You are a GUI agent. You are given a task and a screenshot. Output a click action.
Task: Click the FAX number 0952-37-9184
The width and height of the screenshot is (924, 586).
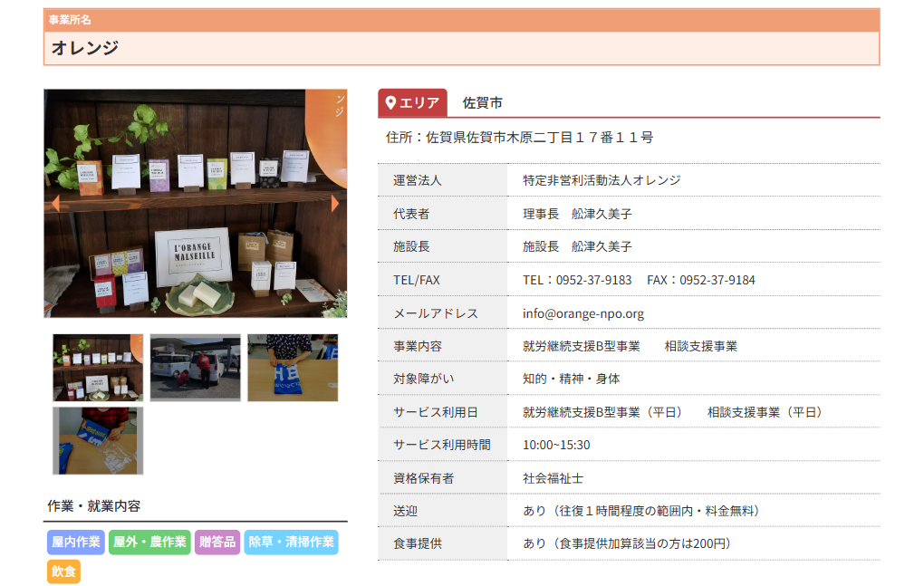click(717, 281)
